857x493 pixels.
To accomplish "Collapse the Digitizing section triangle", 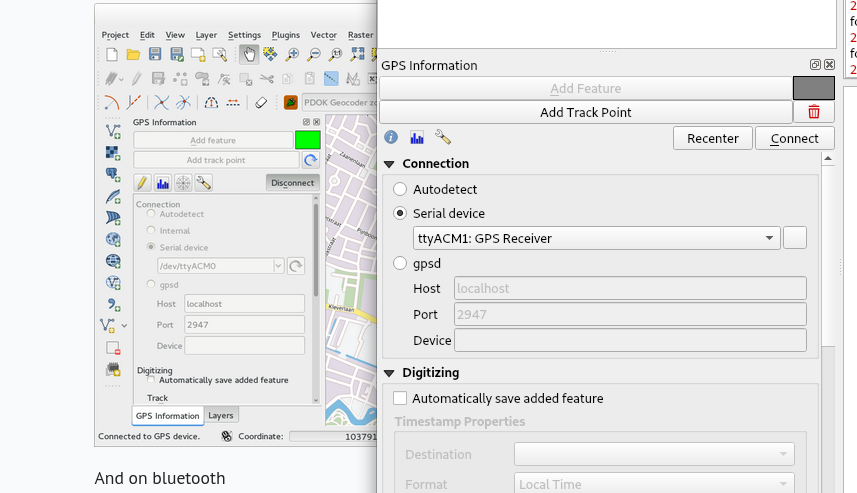I will (x=389, y=373).
